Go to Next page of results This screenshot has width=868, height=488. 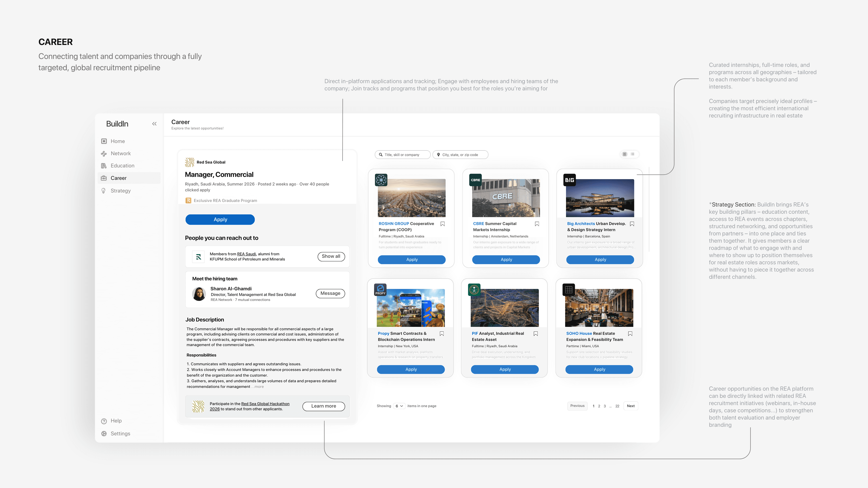630,406
